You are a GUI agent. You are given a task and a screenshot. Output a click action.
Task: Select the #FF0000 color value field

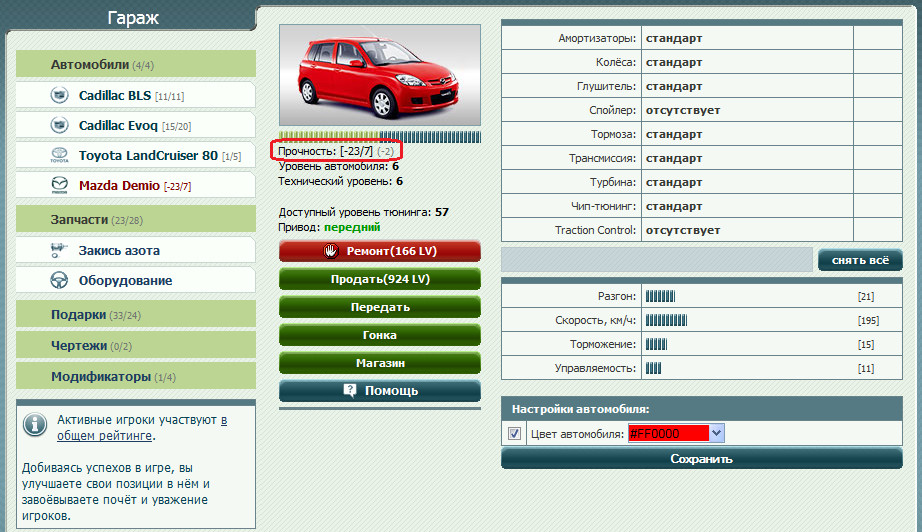coord(669,433)
